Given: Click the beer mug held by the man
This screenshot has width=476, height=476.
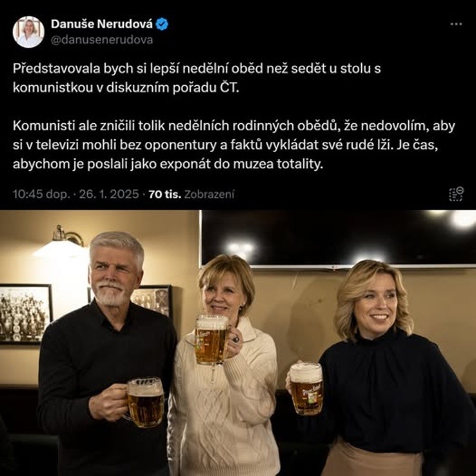Looking at the screenshot, I should pos(145,402).
